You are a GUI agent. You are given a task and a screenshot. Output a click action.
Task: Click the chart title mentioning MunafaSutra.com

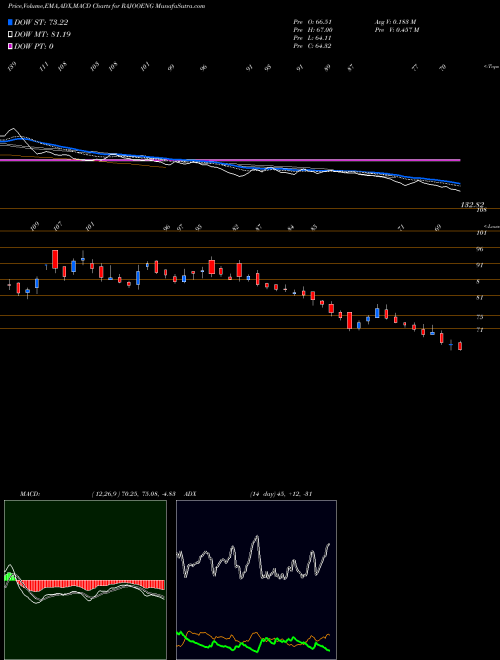[x=104, y=6]
